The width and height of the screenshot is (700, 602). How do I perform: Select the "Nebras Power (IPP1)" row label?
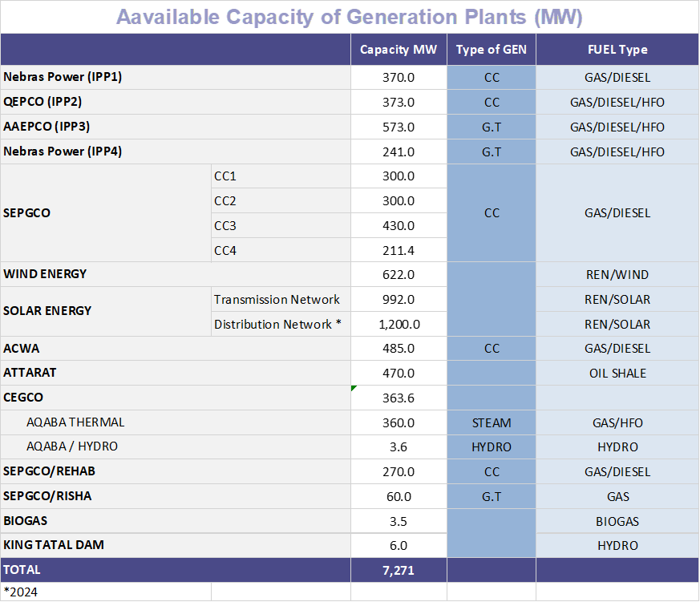[63, 77]
